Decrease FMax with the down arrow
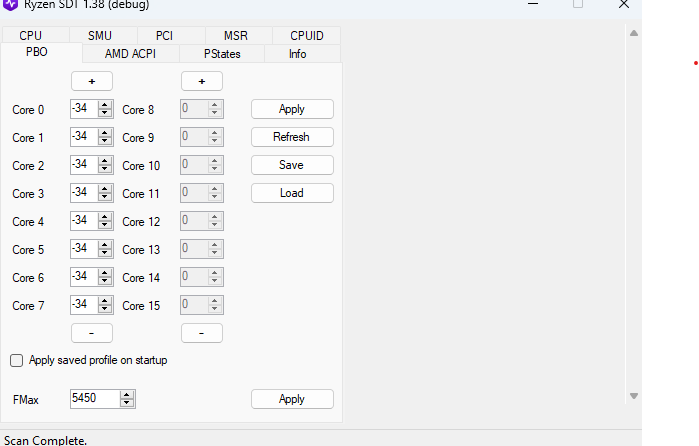Image resolution: width=699 pixels, height=446 pixels. 127,403
